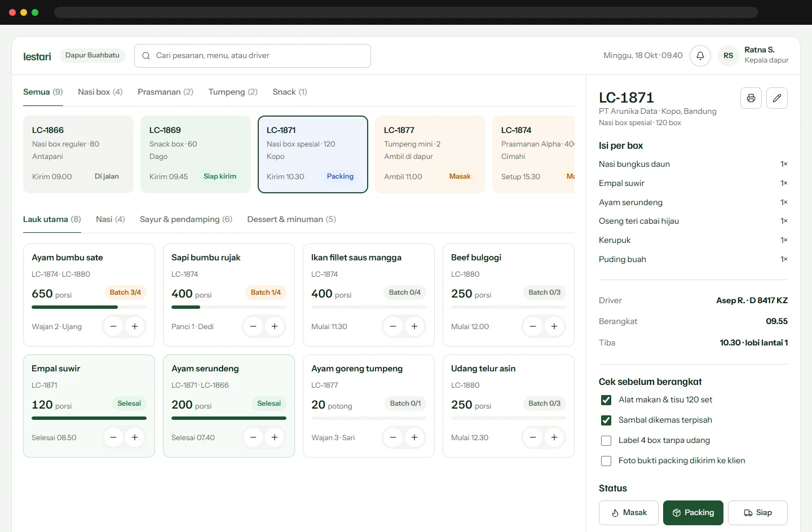Increase Ayam goreng tumpeng batch
Screen dimensions: 812x532
414,437
